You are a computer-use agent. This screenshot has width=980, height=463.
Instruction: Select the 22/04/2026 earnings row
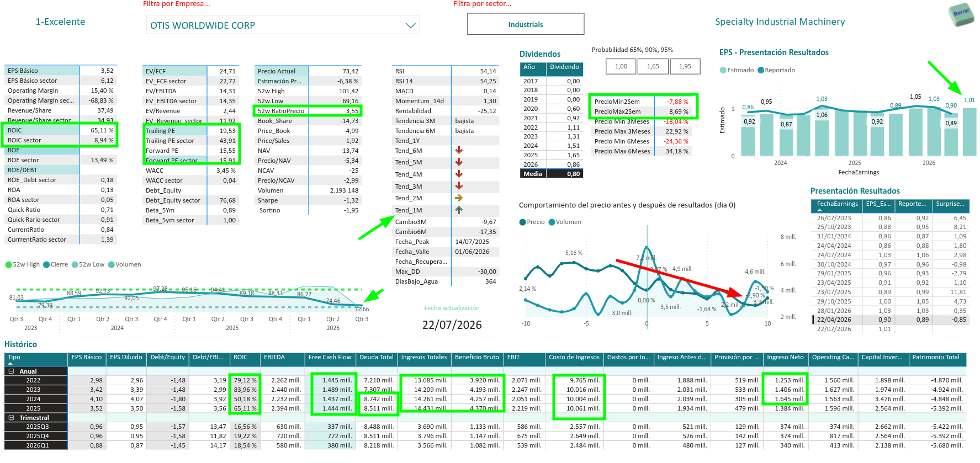click(x=891, y=320)
